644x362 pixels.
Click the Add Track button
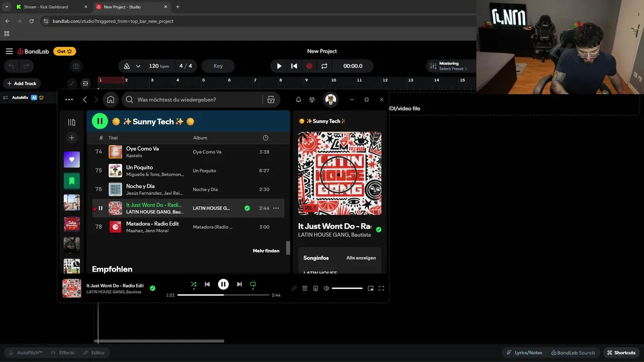(x=22, y=83)
